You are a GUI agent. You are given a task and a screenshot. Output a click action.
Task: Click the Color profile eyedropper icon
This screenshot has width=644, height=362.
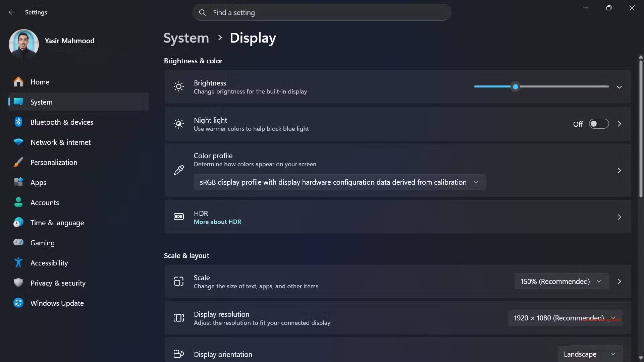click(x=179, y=170)
